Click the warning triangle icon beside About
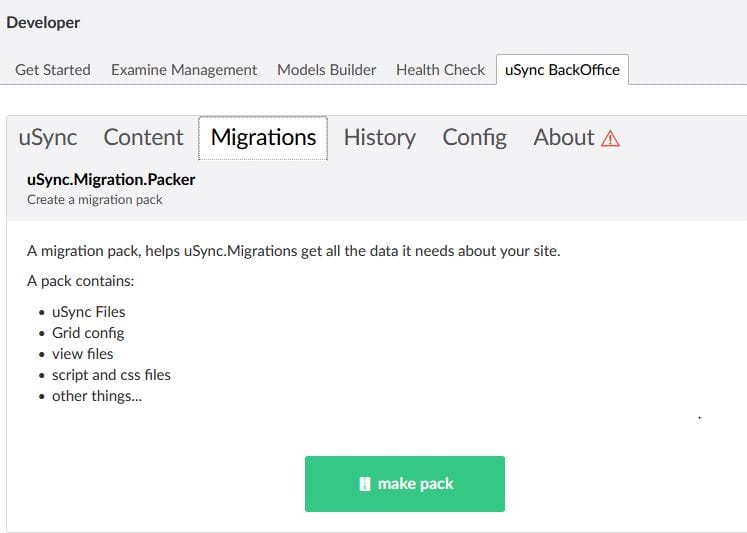Screen dimensions: 747x533 [610, 139]
